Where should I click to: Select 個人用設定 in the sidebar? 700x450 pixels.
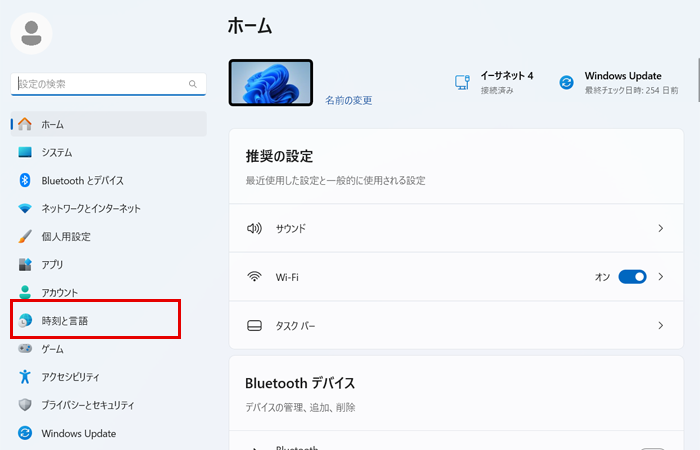[x=108, y=237]
